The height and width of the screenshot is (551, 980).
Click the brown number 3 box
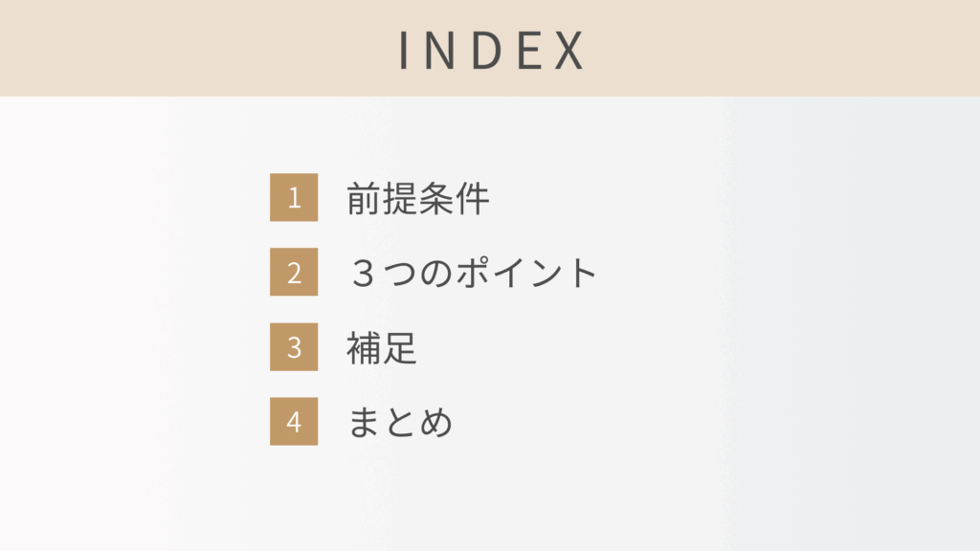294,347
